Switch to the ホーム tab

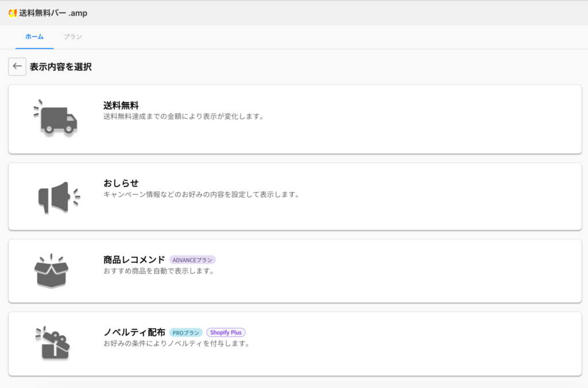click(x=34, y=37)
